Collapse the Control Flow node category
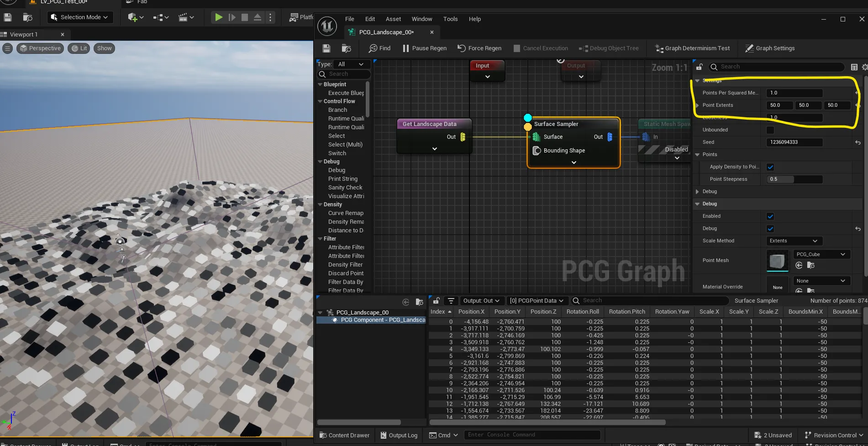 tap(320, 101)
